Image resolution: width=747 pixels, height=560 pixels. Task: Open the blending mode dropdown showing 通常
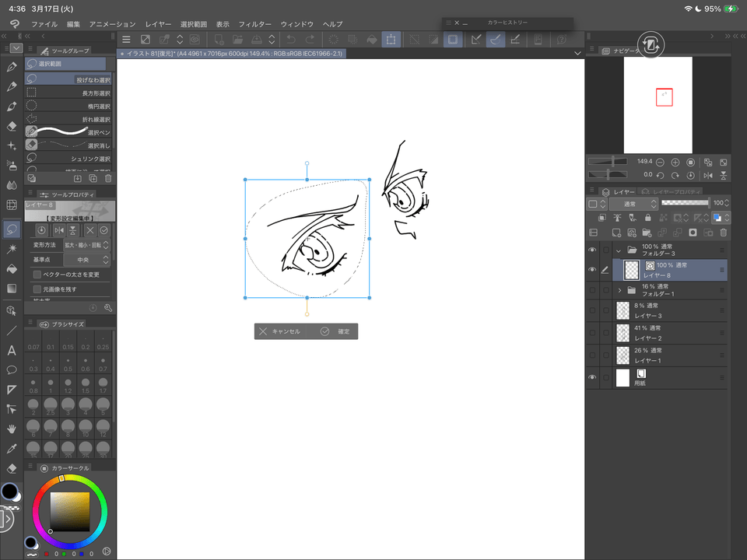click(635, 204)
